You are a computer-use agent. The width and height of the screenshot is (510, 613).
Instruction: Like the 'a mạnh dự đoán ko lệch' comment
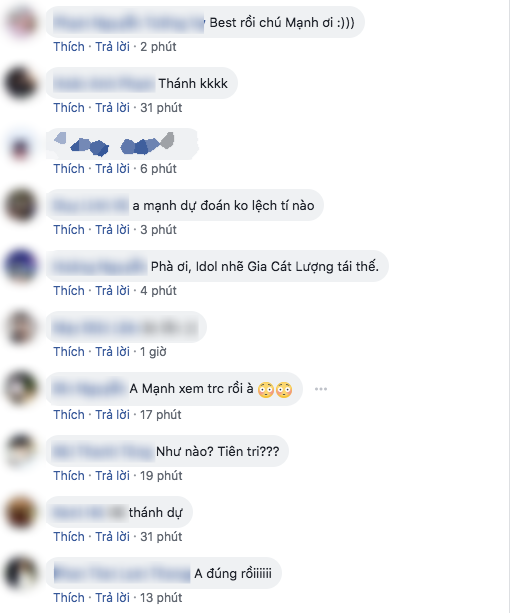click(69, 229)
